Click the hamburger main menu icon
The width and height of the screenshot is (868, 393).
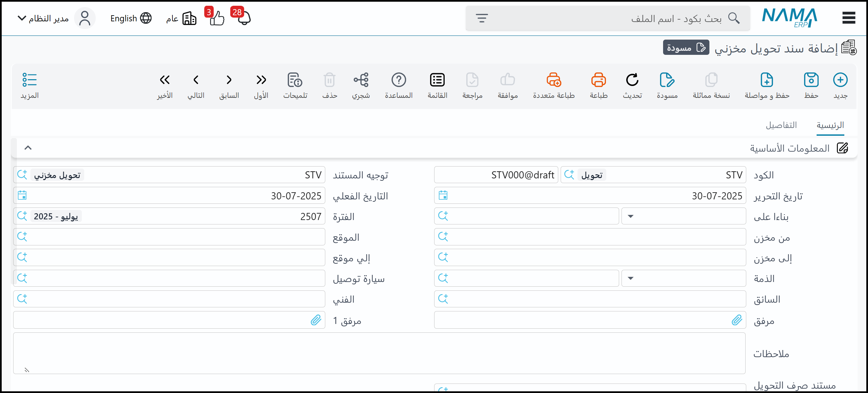849,18
